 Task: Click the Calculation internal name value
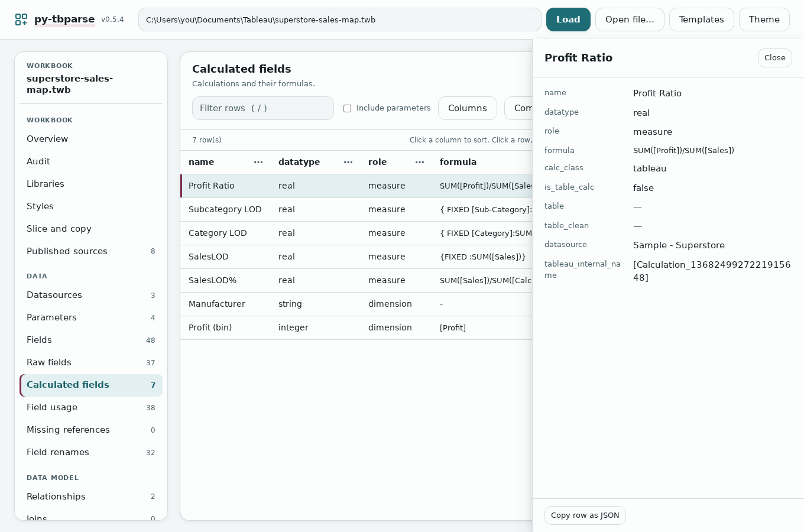pyautogui.click(x=712, y=271)
